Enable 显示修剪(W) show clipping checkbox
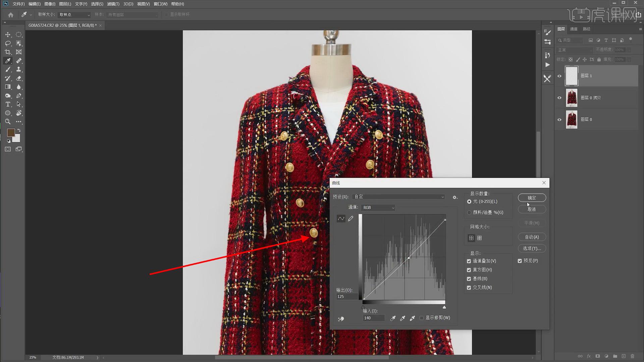Viewport: 644px width, 362px height. pos(422,318)
